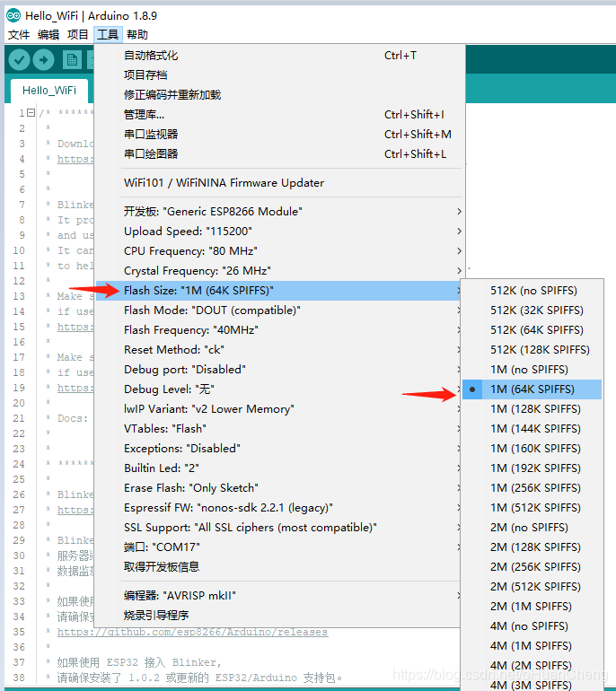
Task: Expand the Debug Level submenu
Action: [278, 389]
